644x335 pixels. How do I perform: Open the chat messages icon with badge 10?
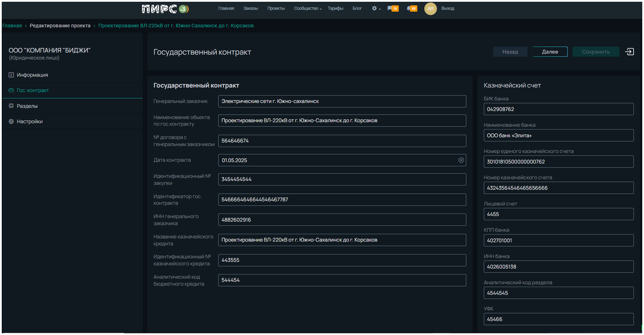[393, 8]
